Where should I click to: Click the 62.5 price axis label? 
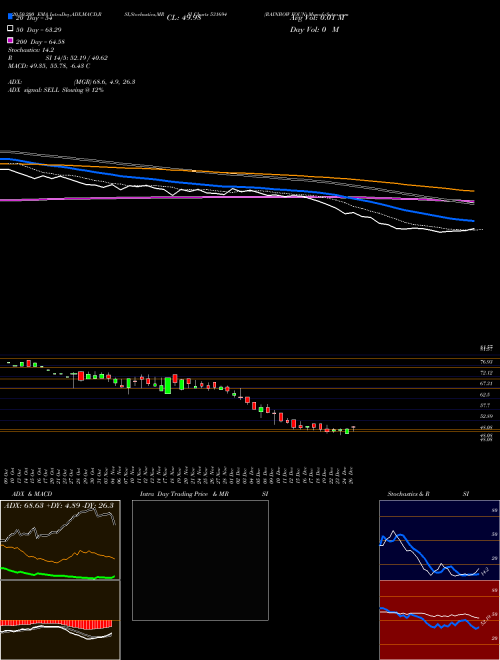coord(485,395)
